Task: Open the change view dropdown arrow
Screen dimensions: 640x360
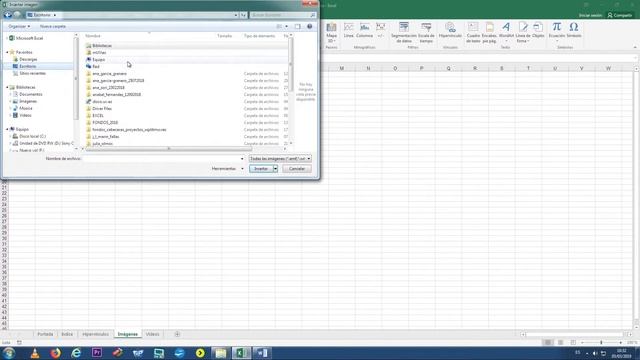Action: [x=286, y=27]
